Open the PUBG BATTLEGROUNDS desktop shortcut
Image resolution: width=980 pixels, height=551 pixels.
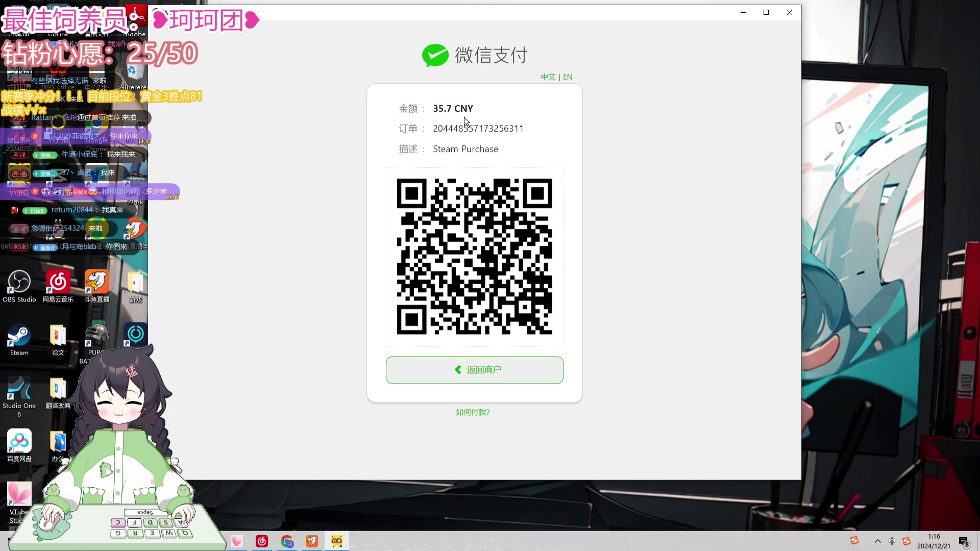(x=96, y=337)
